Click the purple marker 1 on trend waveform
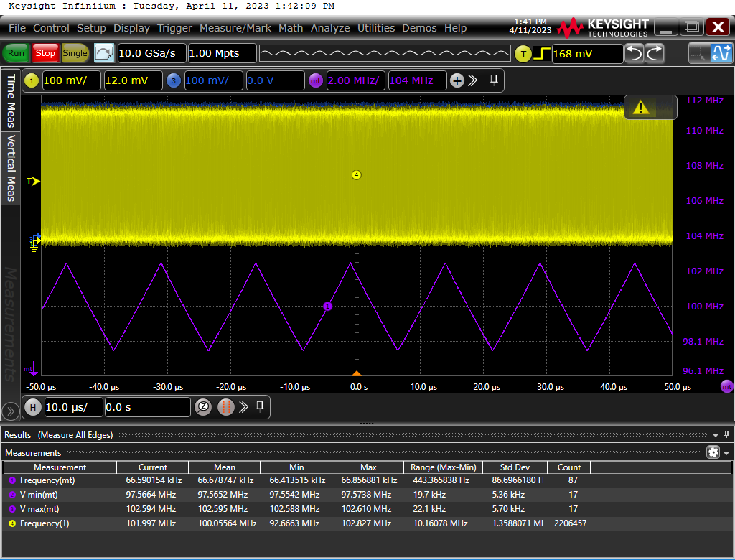735x560 pixels. click(x=327, y=307)
